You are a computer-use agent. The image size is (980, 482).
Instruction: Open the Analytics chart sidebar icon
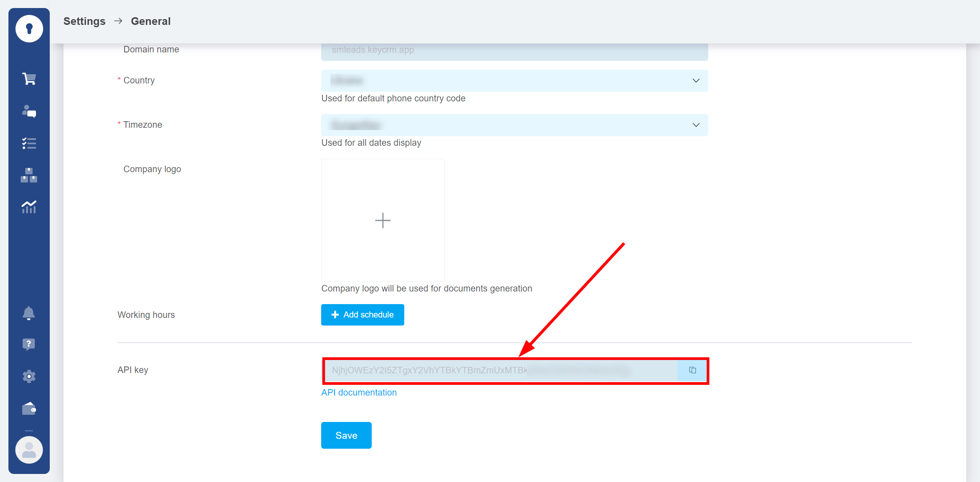coord(29,207)
